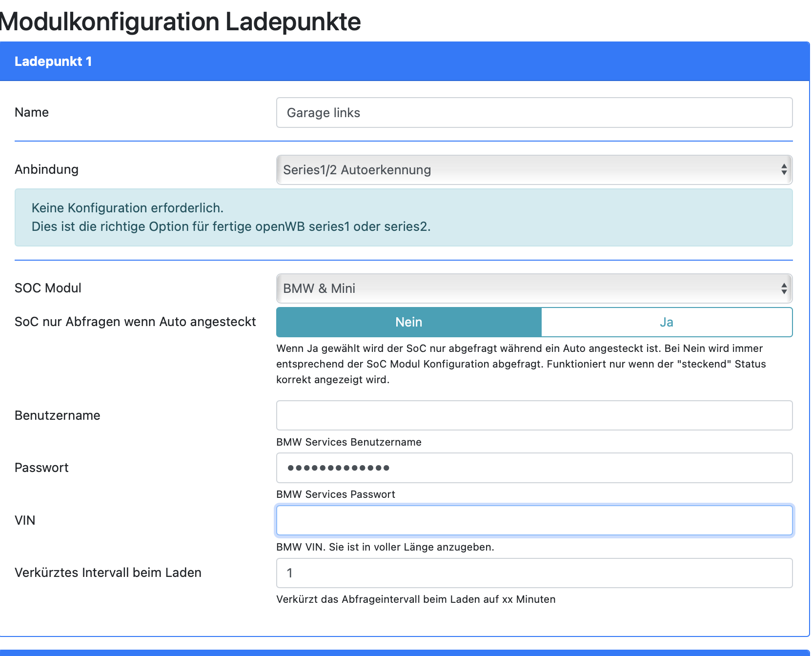Click the Name field containing Garage links
This screenshot has width=812, height=656.
(534, 113)
